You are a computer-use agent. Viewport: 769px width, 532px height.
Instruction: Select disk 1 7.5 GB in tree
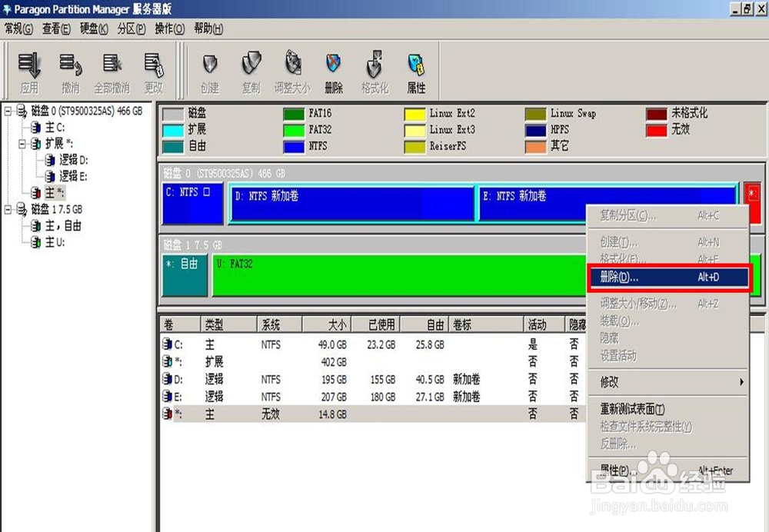coord(57,209)
